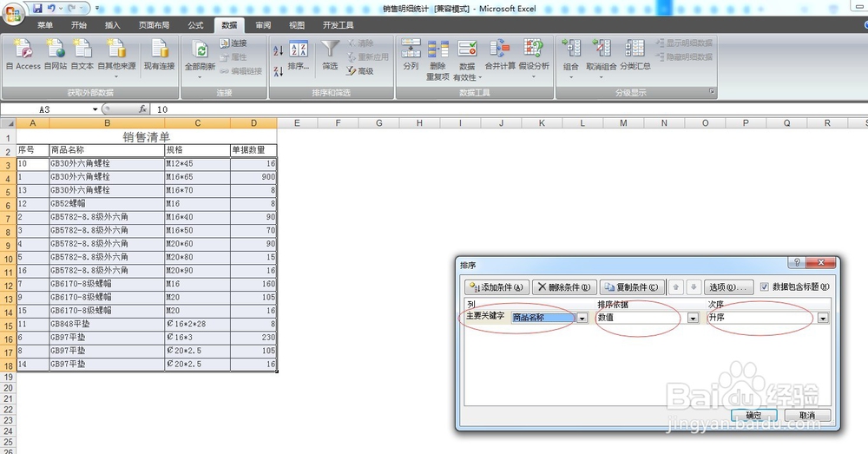The image size is (868, 454).
Task: Import data from Access
Action: click(x=23, y=55)
